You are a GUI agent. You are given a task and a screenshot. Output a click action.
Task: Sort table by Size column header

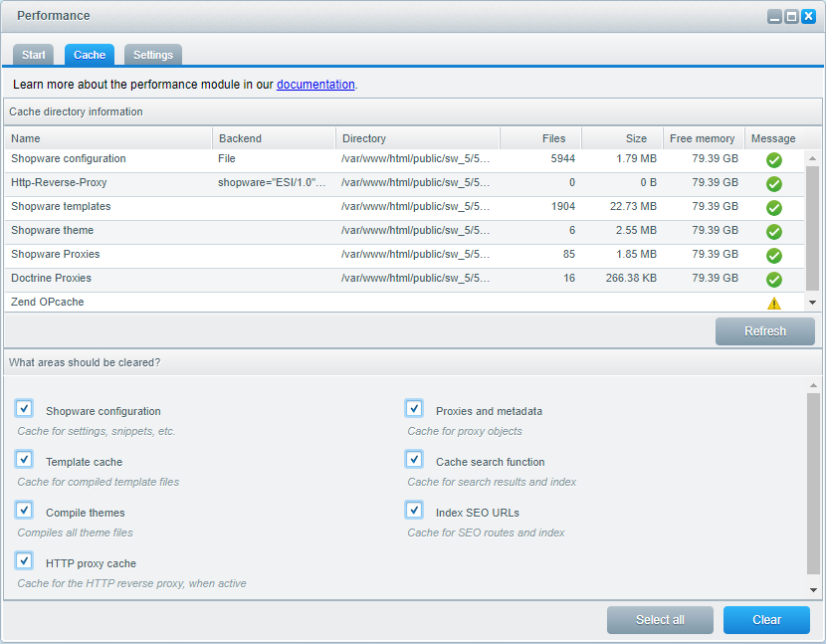click(622, 138)
